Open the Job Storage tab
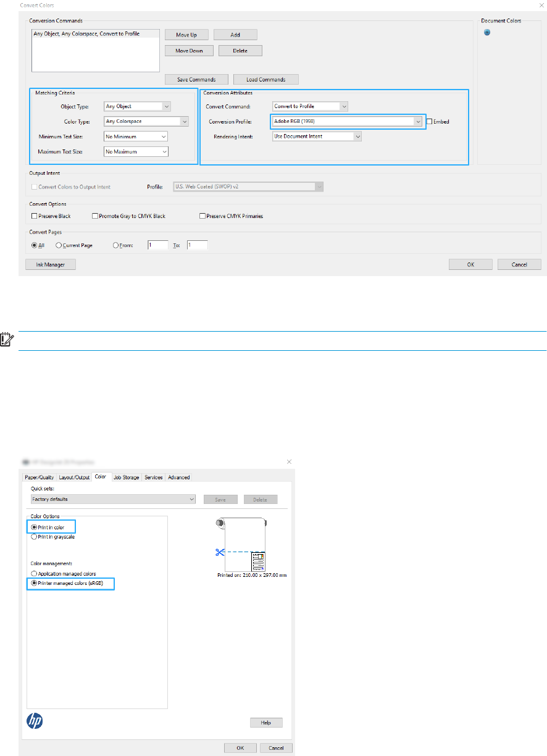This screenshot has width=547, height=756. click(126, 477)
